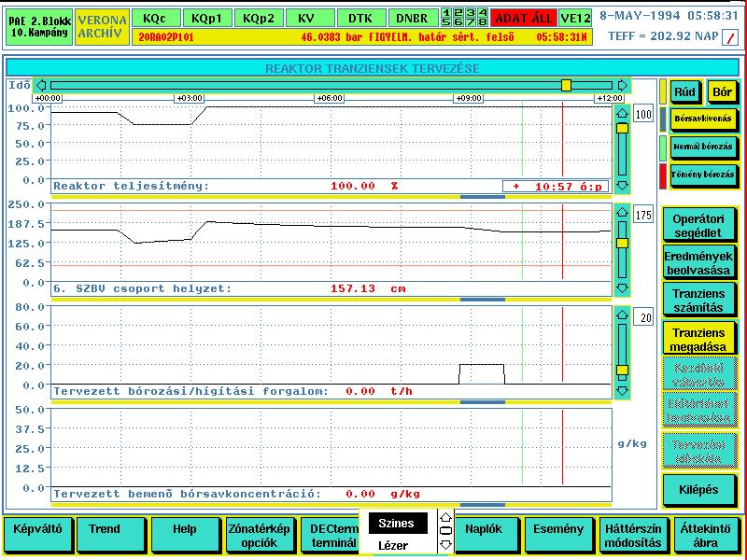
Task: Open Operátori segédlet
Action: (698, 226)
